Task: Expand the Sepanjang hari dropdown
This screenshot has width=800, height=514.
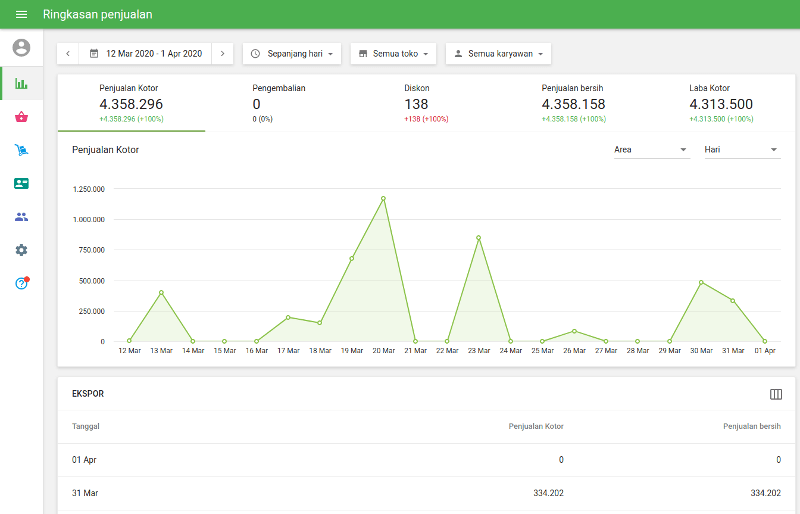Action: [x=292, y=53]
